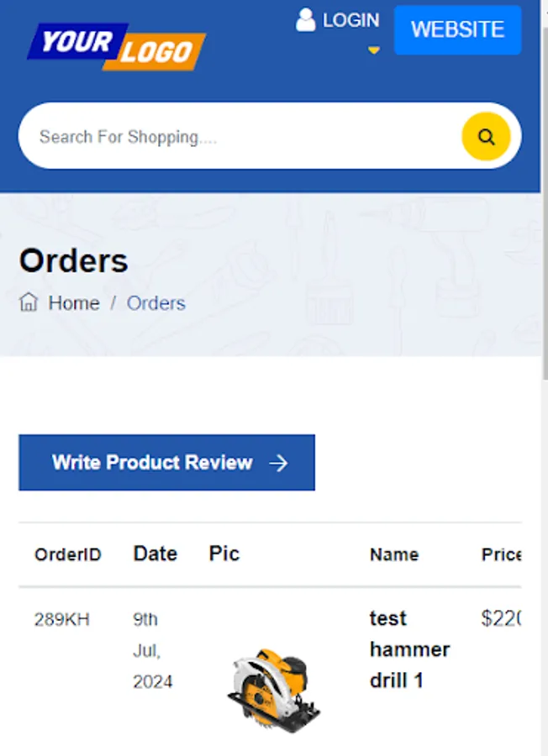This screenshot has height=756, width=548.
Task: Click the Orders breadcrumb link
Action: [x=155, y=303]
